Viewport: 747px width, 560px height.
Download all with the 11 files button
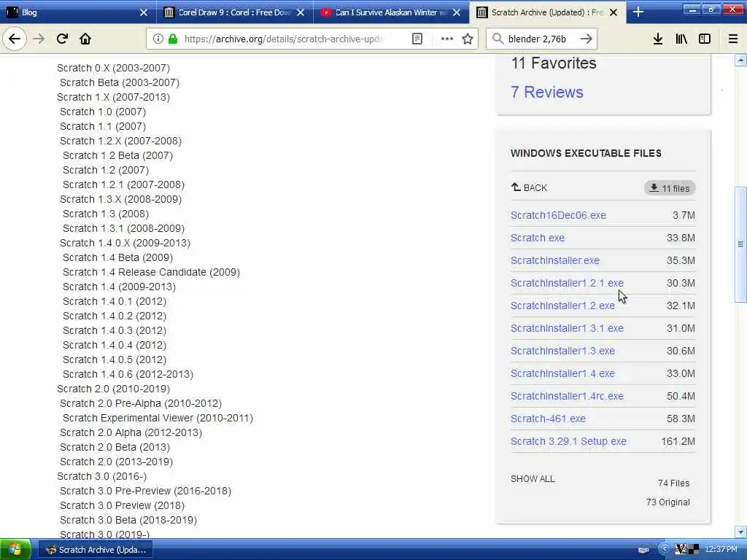[670, 188]
